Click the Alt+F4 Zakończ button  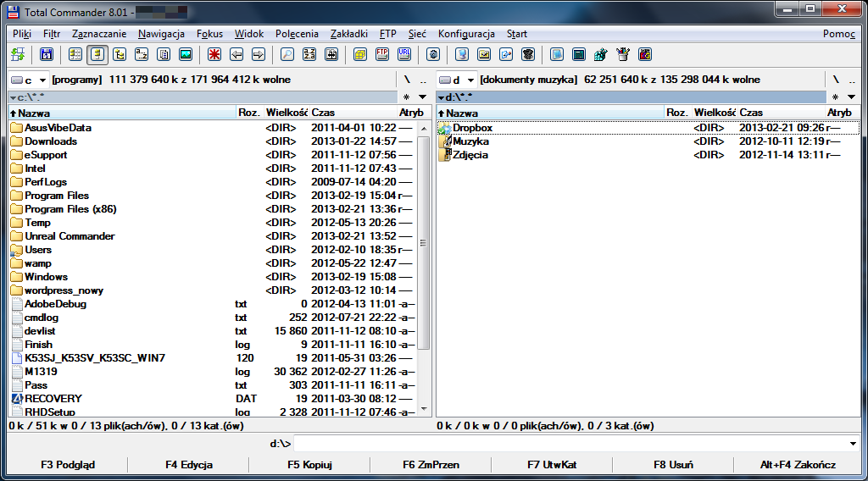(798, 465)
